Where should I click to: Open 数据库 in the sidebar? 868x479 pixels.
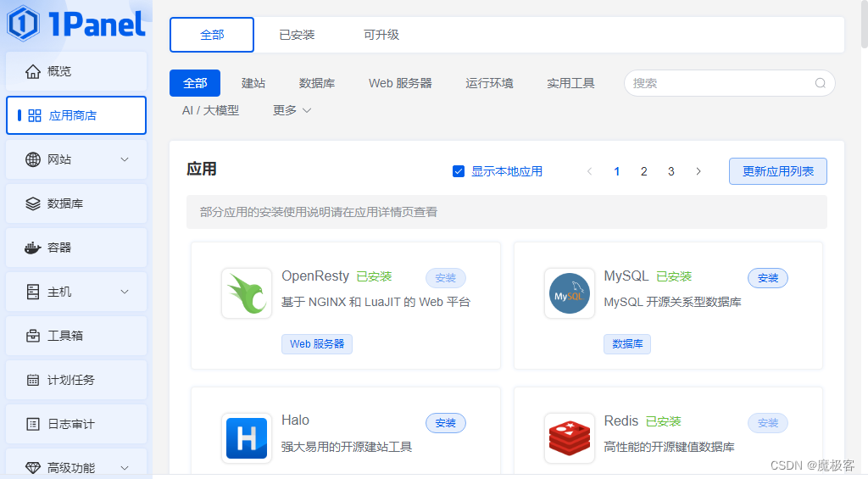click(x=76, y=203)
